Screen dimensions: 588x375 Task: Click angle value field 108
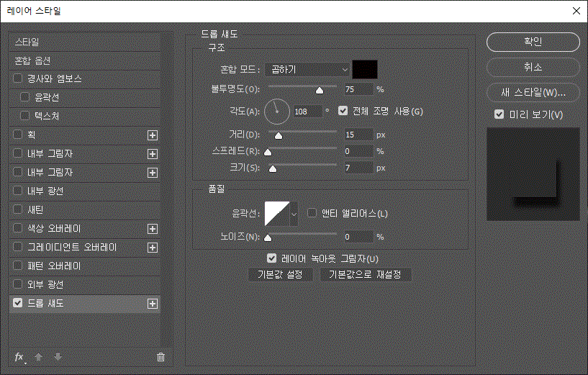click(307, 112)
